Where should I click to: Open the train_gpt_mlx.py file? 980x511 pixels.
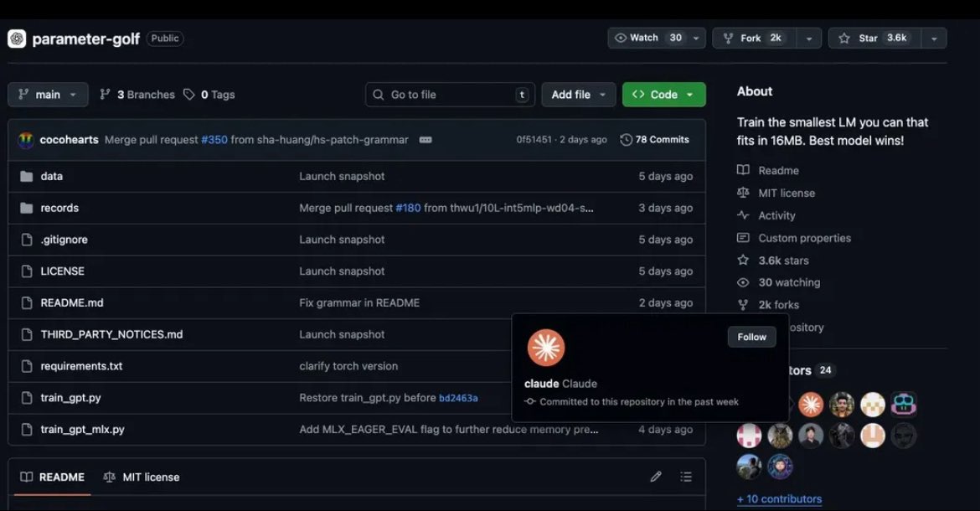click(x=82, y=429)
